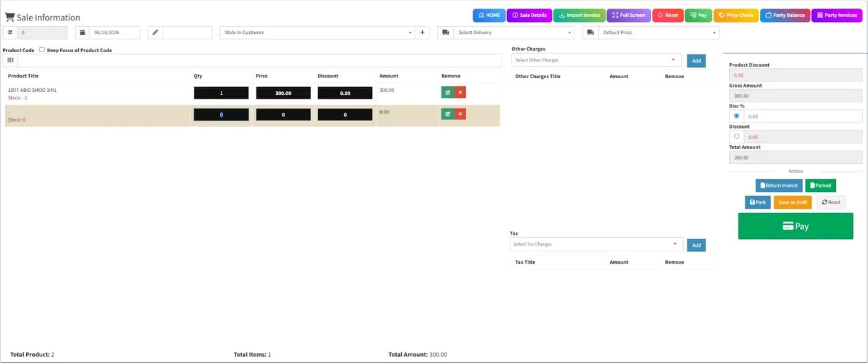Click red remove icon in Stock: 0 row
This screenshot has height=363, width=868.
460,114
